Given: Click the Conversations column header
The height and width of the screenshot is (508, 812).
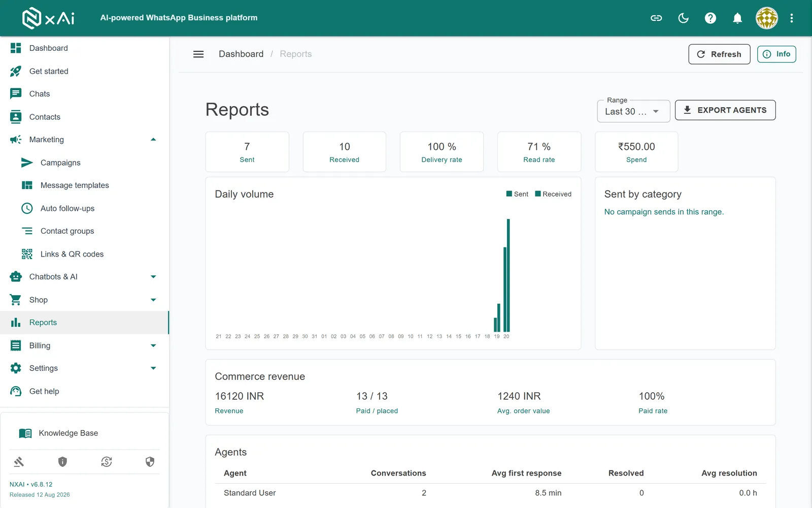Looking at the screenshot, I should (398, 473).
